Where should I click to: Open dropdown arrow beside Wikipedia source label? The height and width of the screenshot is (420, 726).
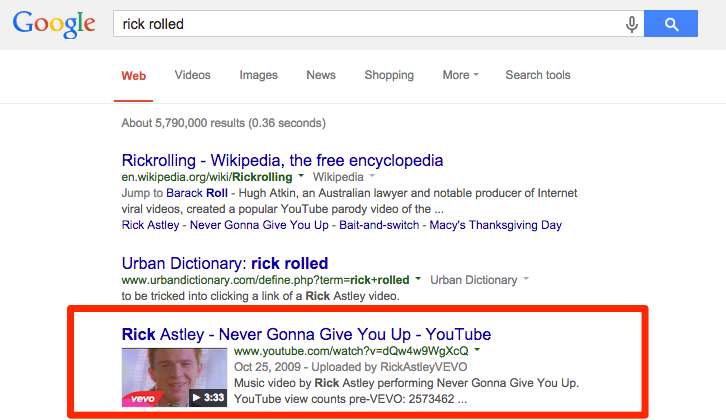372,176
